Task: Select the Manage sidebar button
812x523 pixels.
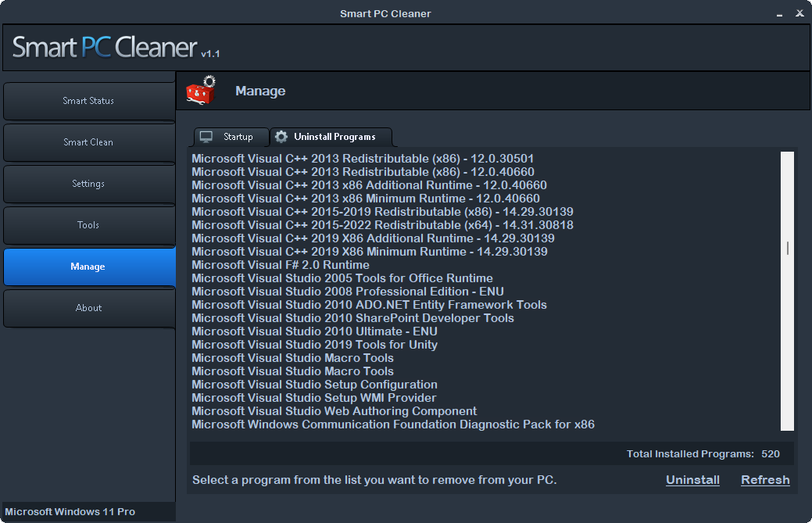Action: click(x=88, y=267)
